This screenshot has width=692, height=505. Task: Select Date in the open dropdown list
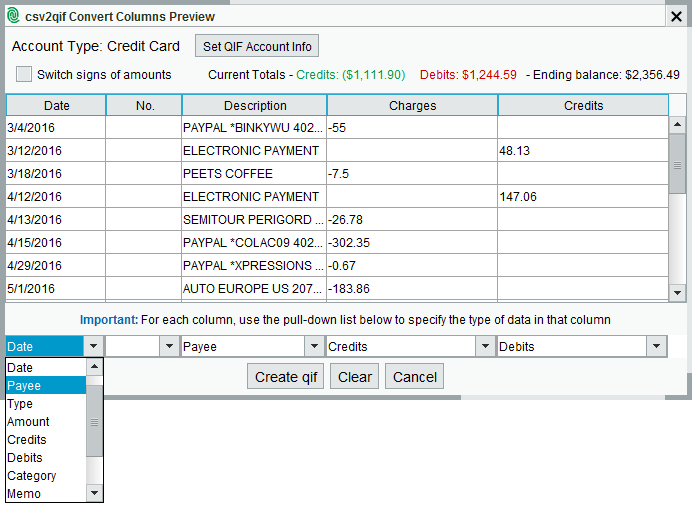[x=46, y=367]
